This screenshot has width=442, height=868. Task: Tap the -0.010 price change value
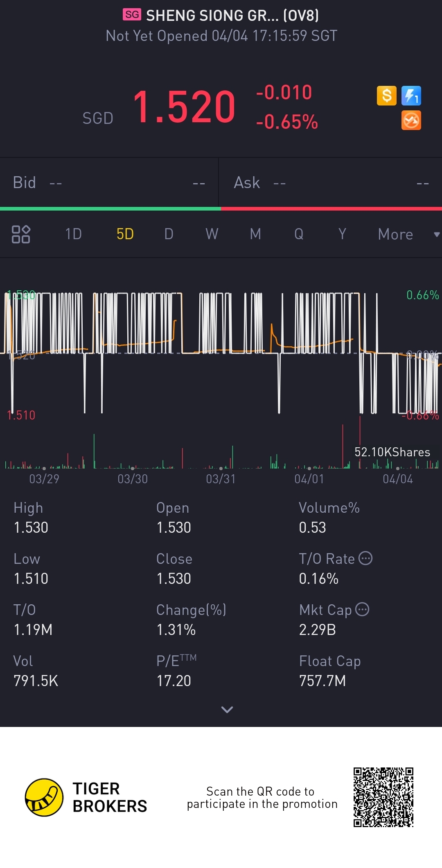(x=284, y=92)
